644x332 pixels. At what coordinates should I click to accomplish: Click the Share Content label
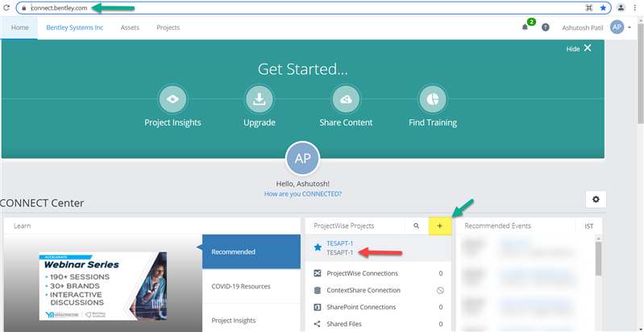pyautogui.click(x=346, y=122)
